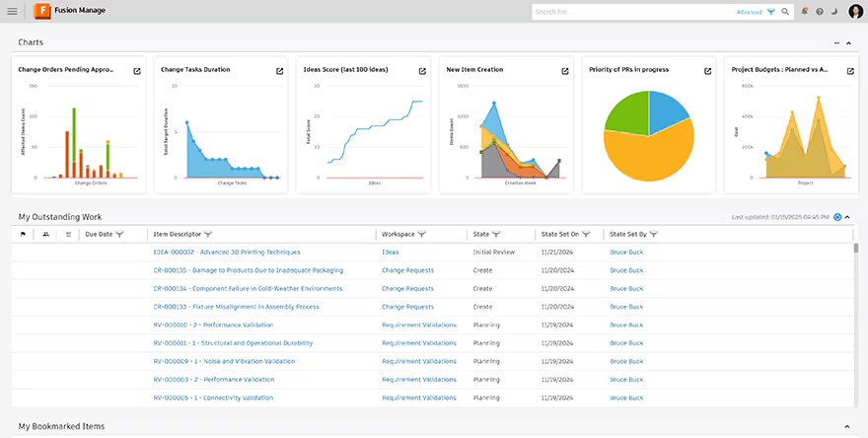
Task: Pop out the Priority of PRs chart
Action: click(x=707, y=71)
